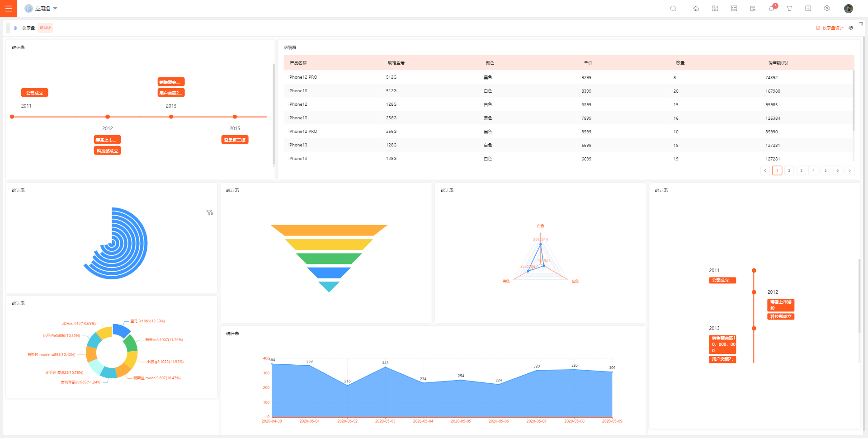Click the 蔚来es6:1007(11.76%) donut label
This screenshot has width=868, height=438.
point(164,339)
